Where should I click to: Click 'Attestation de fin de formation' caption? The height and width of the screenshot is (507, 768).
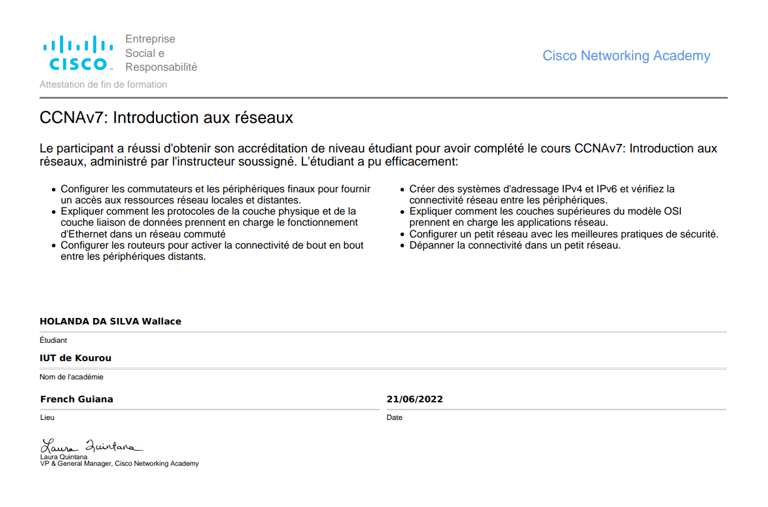pos(103,85)
